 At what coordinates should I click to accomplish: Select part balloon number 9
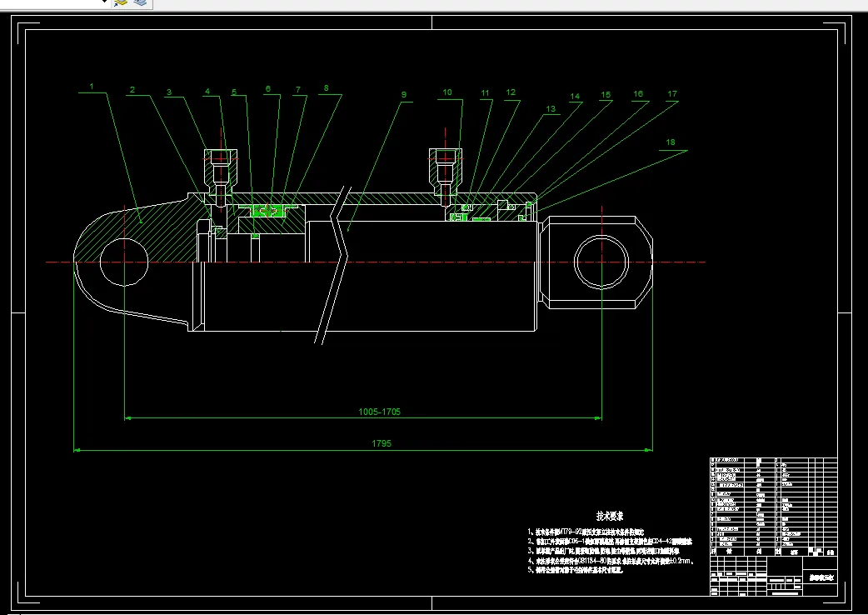[403, 95]
